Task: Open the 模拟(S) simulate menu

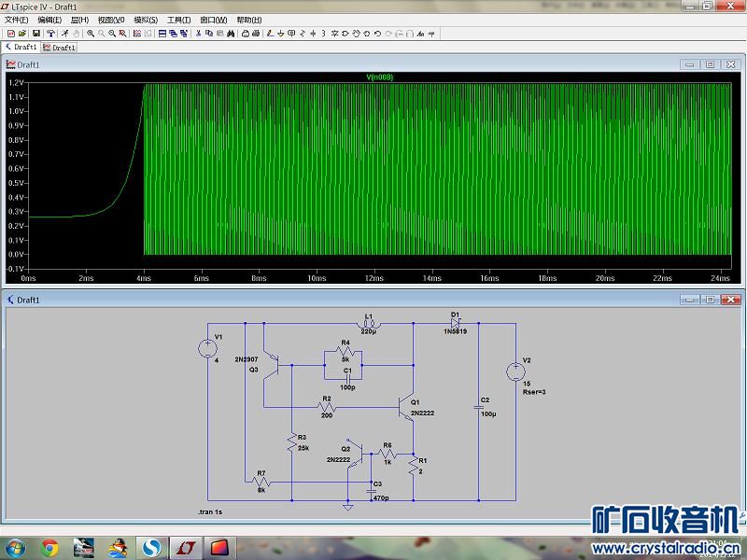Action: point(145,20)
